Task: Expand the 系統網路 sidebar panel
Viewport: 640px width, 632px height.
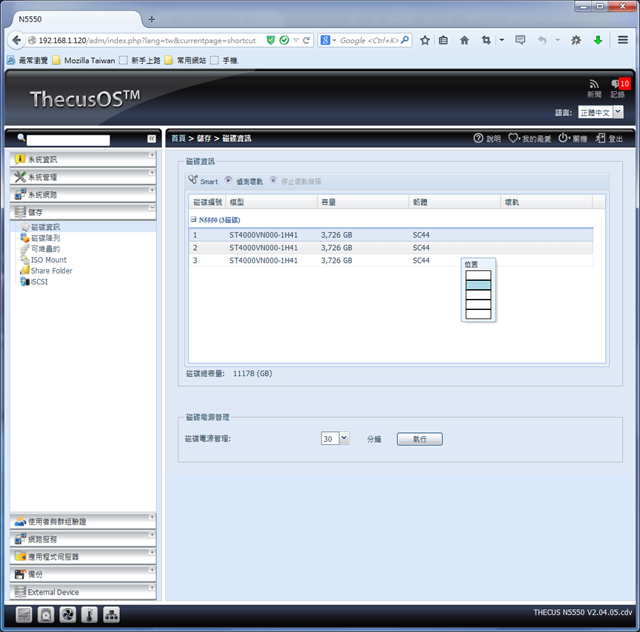Action: click(x=83, y=194)
